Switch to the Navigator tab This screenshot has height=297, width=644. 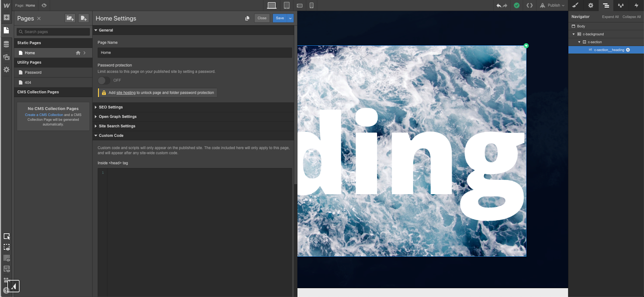click(x=606, y=5)
